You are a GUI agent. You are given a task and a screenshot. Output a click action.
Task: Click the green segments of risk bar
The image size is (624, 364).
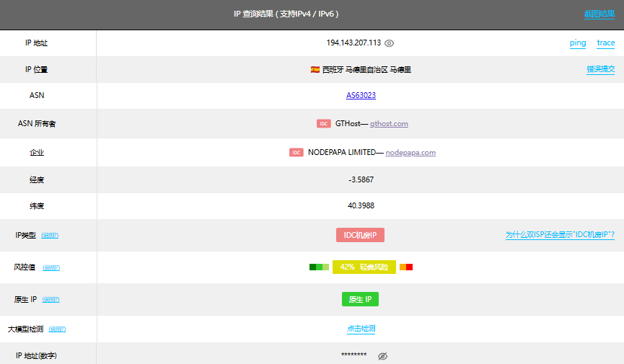(319, 267)
